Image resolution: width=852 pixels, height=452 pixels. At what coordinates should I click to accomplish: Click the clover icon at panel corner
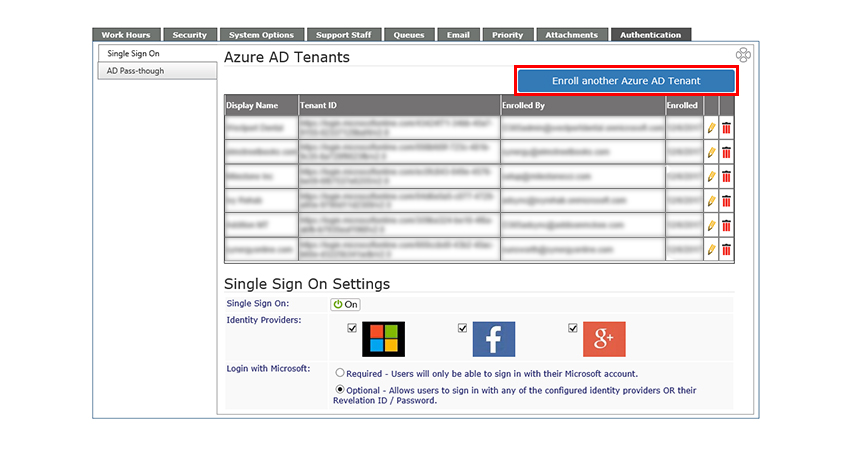pos(743,55)
